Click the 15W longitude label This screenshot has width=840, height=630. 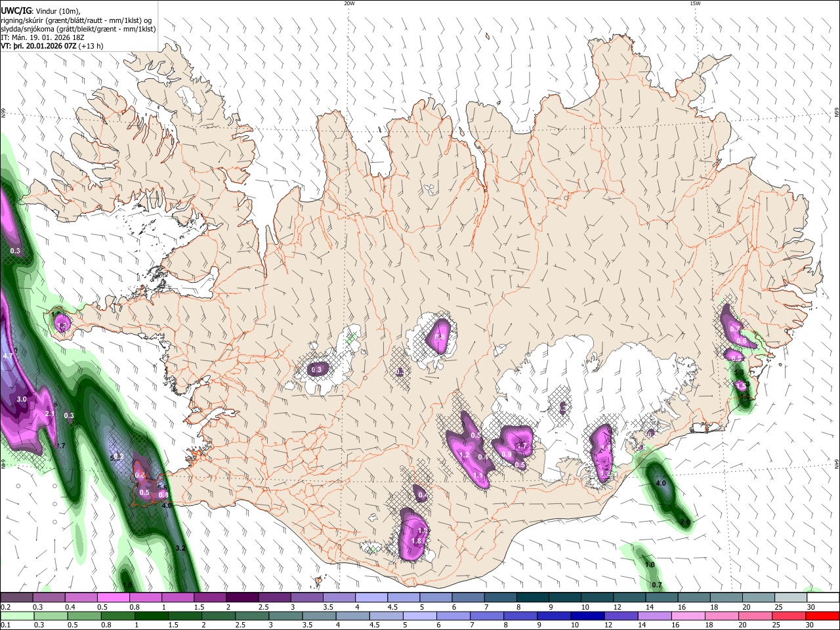click(694, 3)
